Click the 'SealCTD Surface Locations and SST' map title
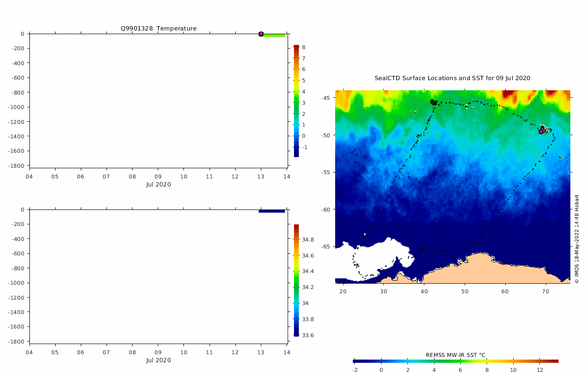 tap(452, 78)
